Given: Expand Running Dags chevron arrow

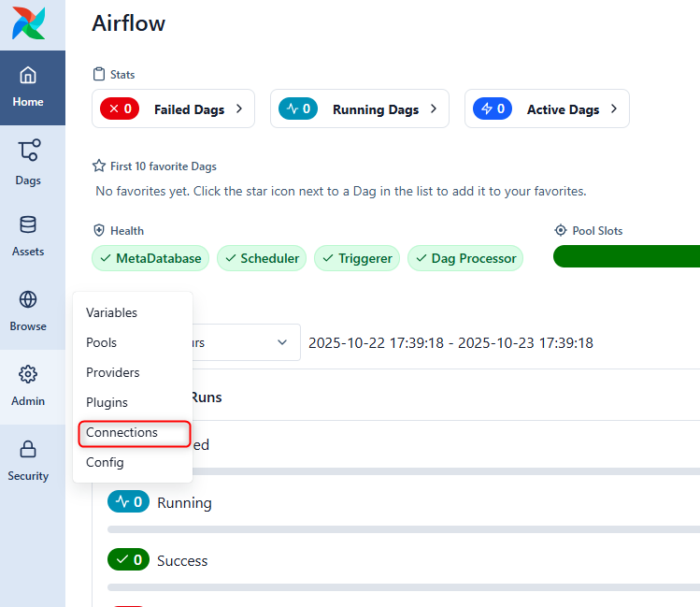Looking at the screenshot, I should pos(434,108).
